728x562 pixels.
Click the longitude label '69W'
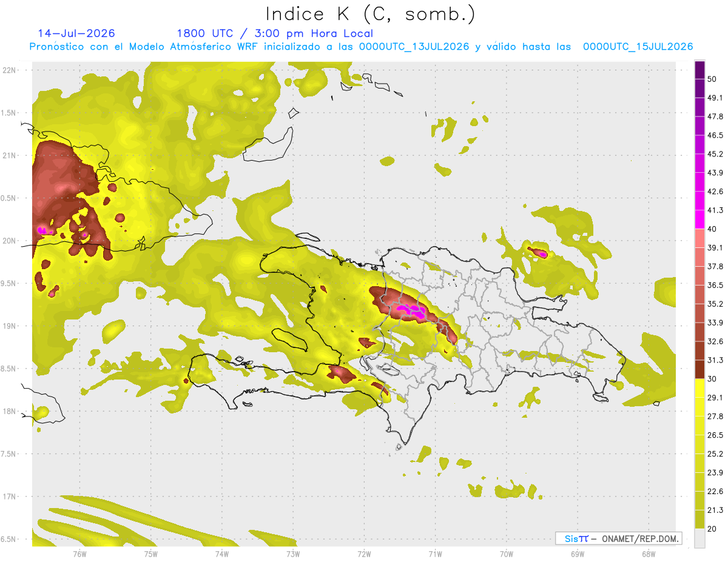[x=578, y=554]
